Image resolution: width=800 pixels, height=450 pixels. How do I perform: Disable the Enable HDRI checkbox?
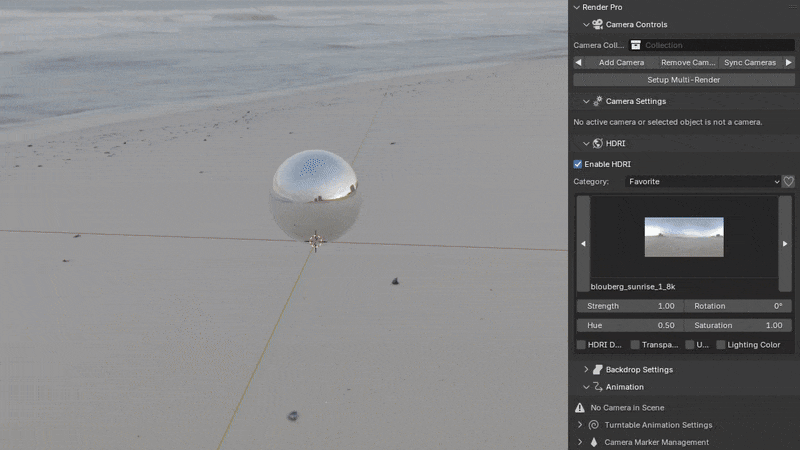click(x=578, y=164)
